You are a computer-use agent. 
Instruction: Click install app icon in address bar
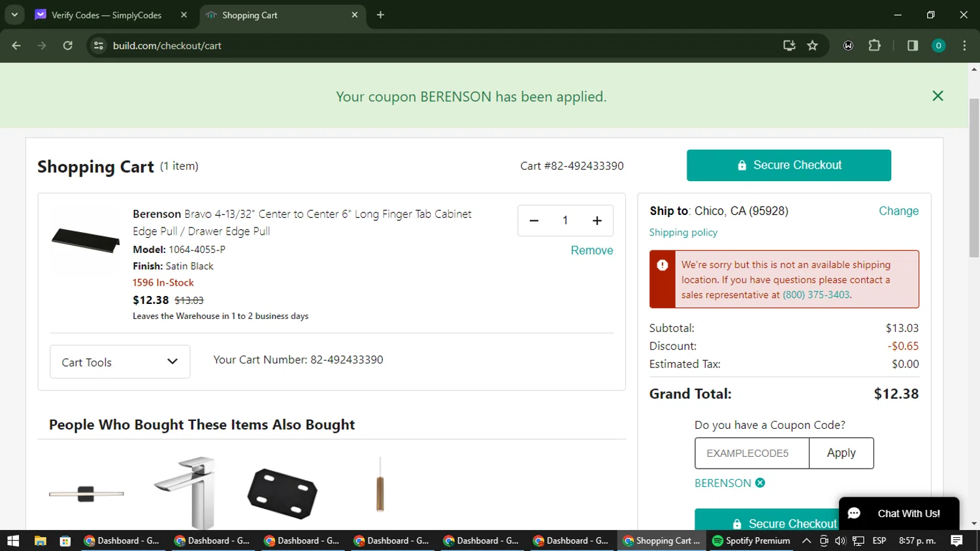coord(789,46)
